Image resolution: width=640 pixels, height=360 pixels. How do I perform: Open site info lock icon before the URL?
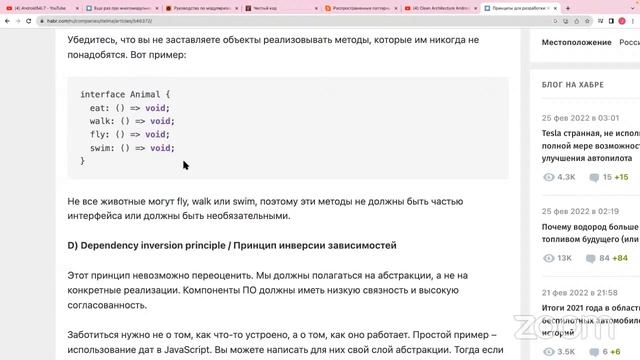click(x=42, y=21)
